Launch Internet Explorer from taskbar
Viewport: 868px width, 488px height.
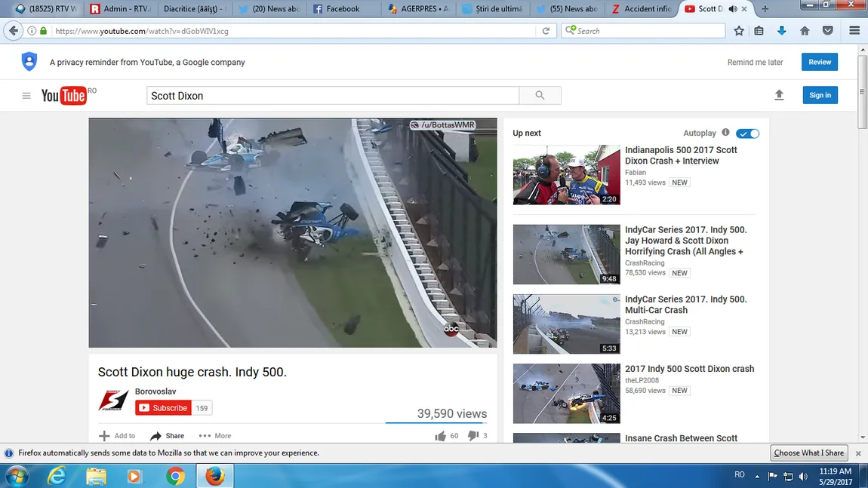57,476
